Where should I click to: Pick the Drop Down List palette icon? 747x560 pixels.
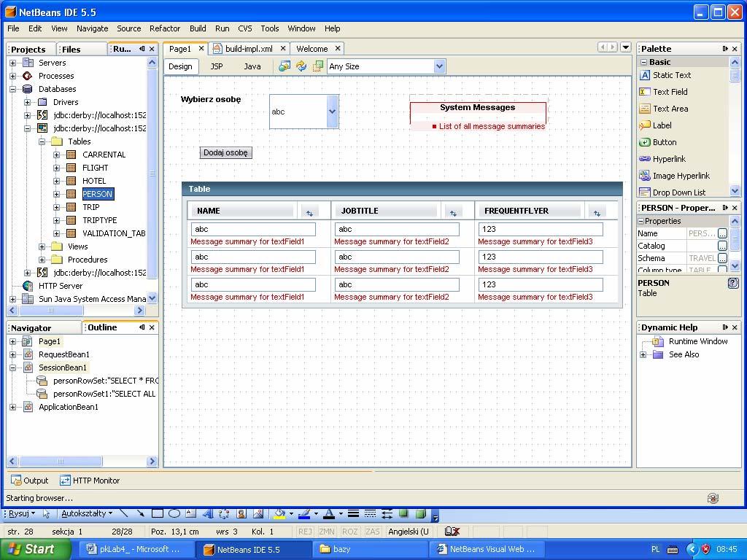[644, 192]
